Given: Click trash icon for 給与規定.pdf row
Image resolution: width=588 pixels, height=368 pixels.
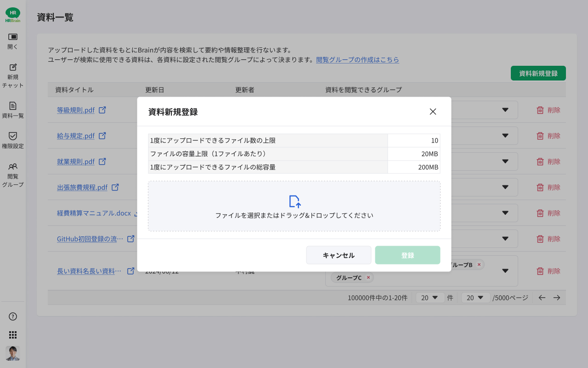Looking at the screenshot, I should click(540, 136).
